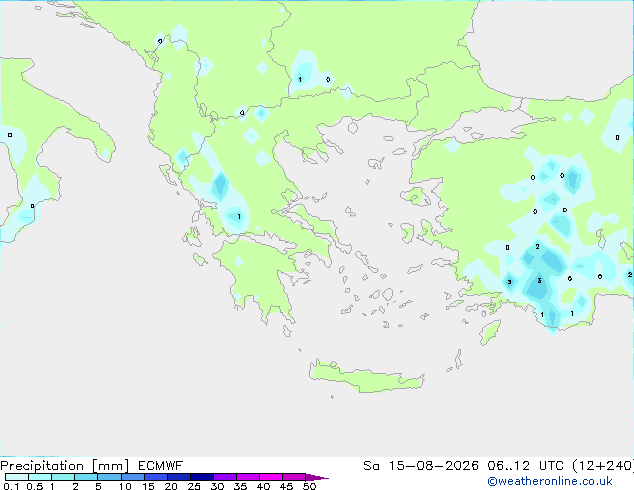Choose the legend swatch between 2 and 5
Viewport: 634px width, 490px height.
tap(87, 477)
